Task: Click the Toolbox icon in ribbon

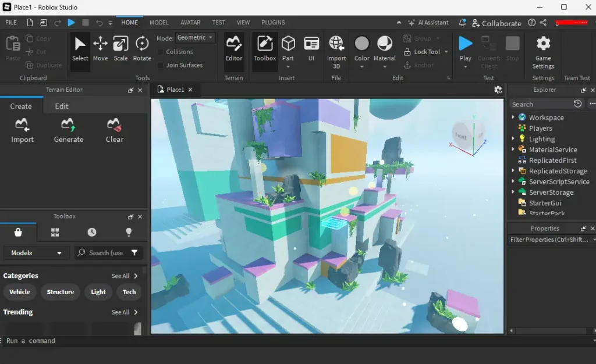Action: (x=265, y=49)
